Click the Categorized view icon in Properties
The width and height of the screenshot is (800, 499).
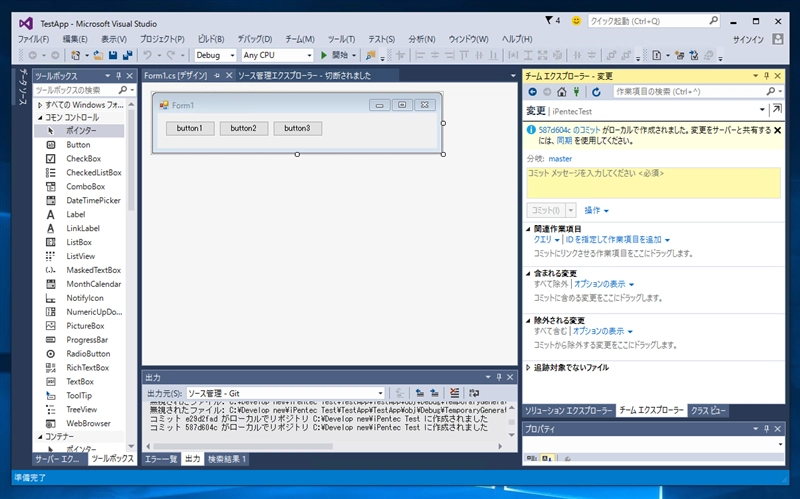click(x=532, y=458)
